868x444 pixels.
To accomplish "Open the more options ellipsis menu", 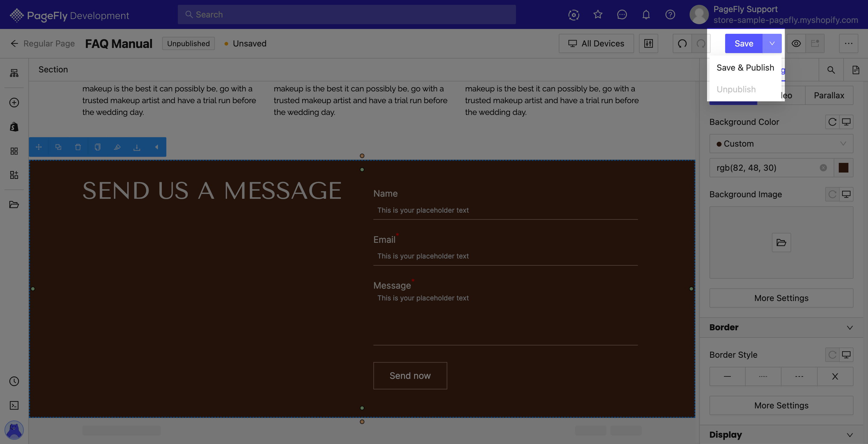I will tap(848, 43).
